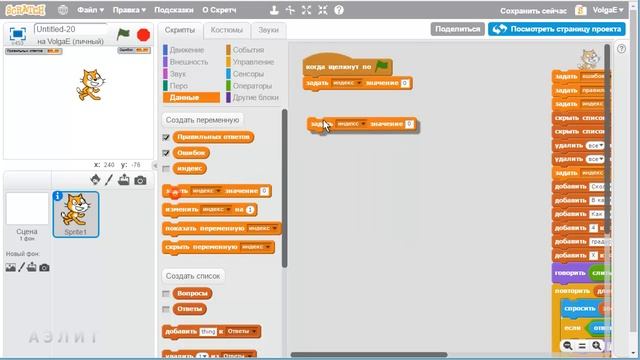640x360 pixels.
Task: Switch to the Костюмы tab
Action: 227,30
